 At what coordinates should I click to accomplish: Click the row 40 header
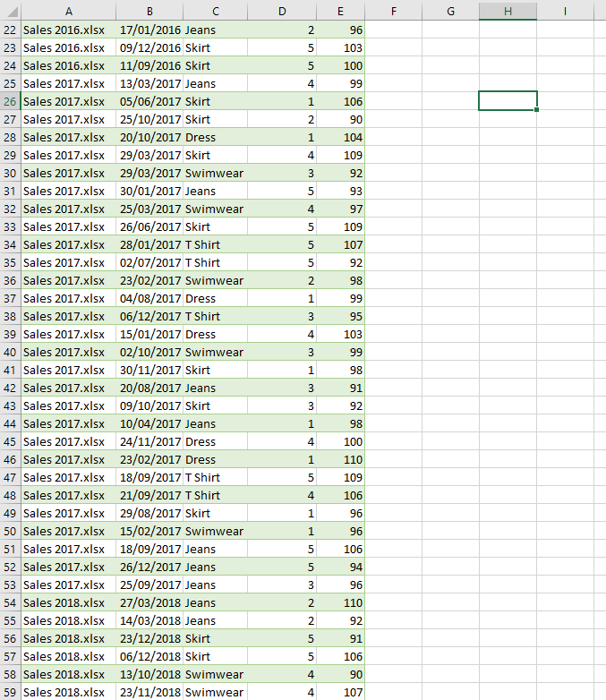tap(10, 352)
